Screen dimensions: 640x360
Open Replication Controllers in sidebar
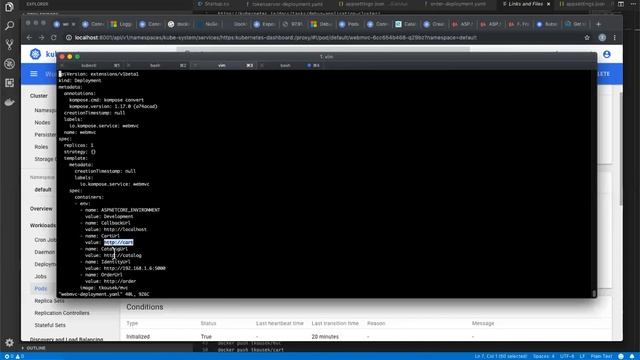(x=62, y=313)
